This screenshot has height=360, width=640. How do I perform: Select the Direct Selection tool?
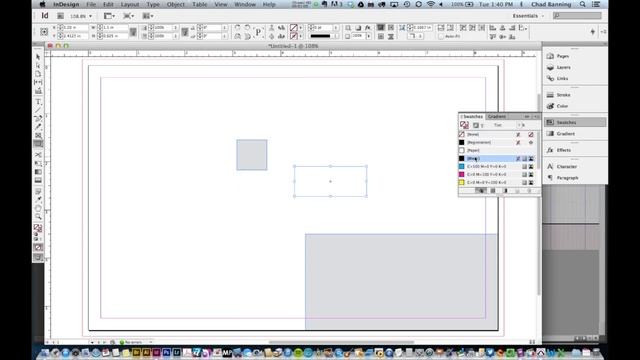(38, 65)
